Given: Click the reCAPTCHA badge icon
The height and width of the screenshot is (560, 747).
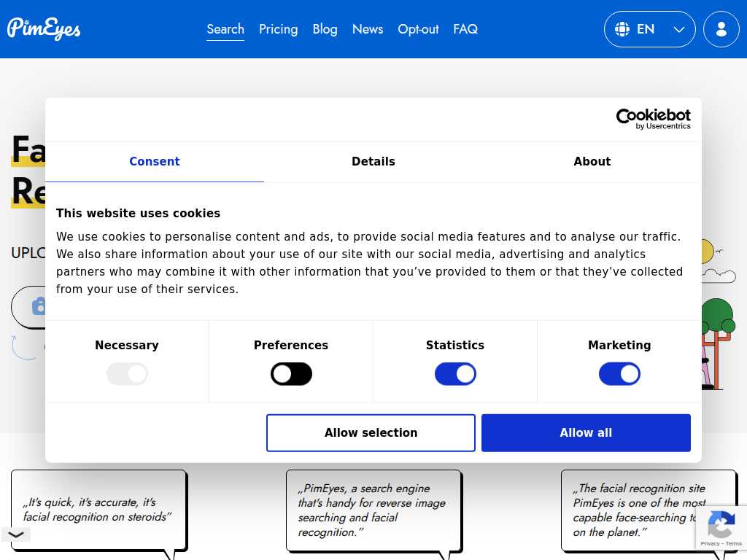Looking at the screenshot, I should [x=721, y=524].
